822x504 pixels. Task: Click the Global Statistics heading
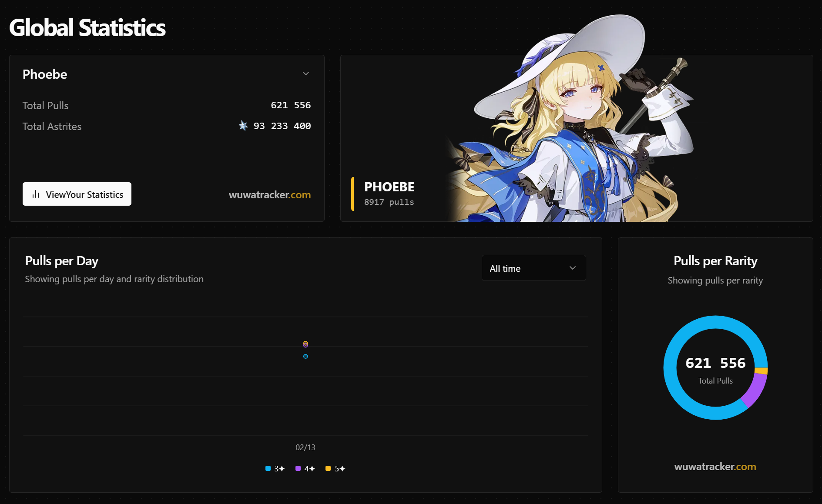click(x=87, y=28)
